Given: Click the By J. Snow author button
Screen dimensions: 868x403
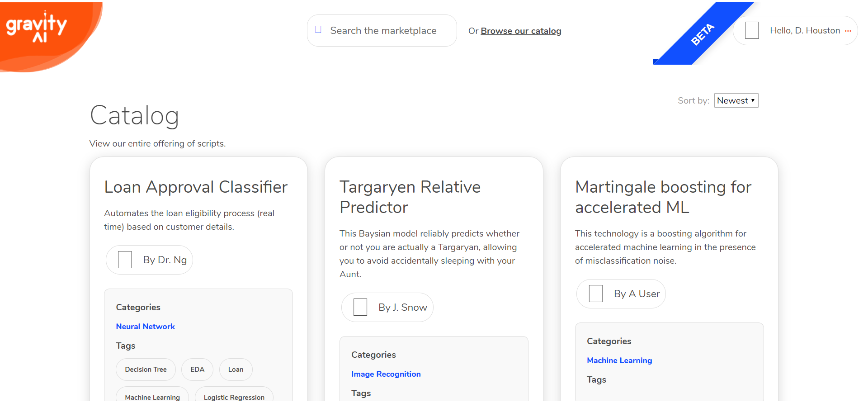Looking at the screenshot, I should coord(387,307).
